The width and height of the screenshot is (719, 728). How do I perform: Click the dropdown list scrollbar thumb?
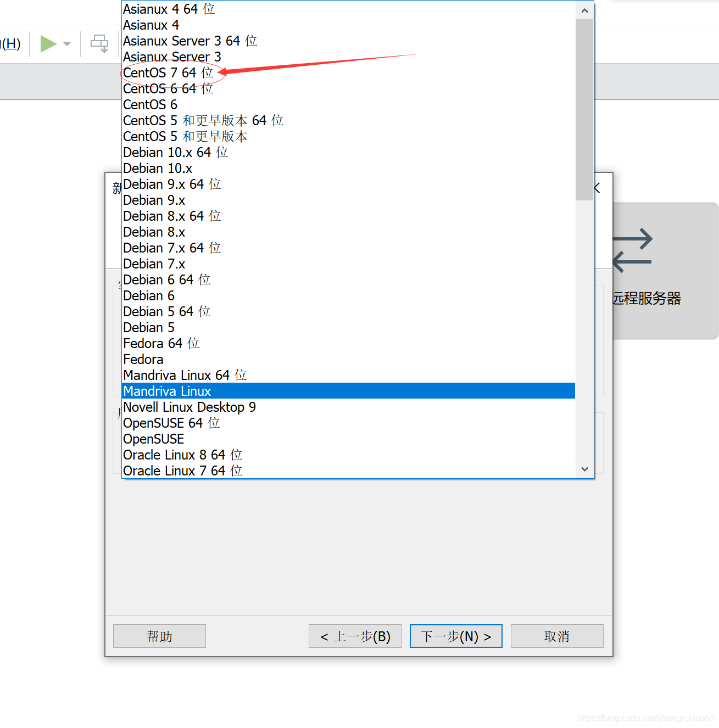tap(584, 110)
